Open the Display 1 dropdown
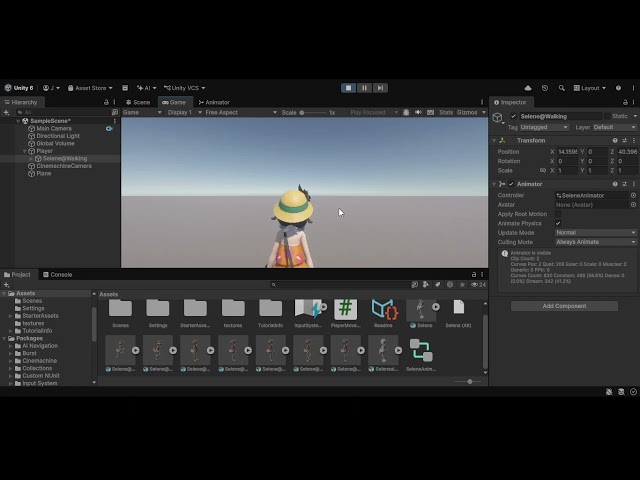This screenshot has height=480, width=640. (x=185, y=112)
